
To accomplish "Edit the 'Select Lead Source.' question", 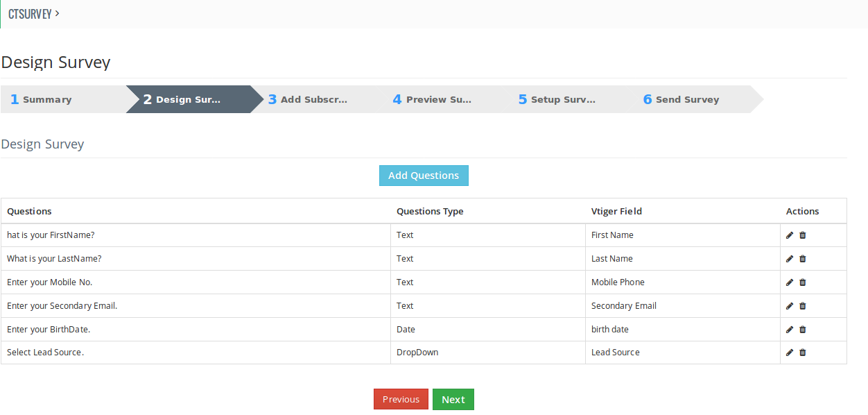I will click(790, 353).
